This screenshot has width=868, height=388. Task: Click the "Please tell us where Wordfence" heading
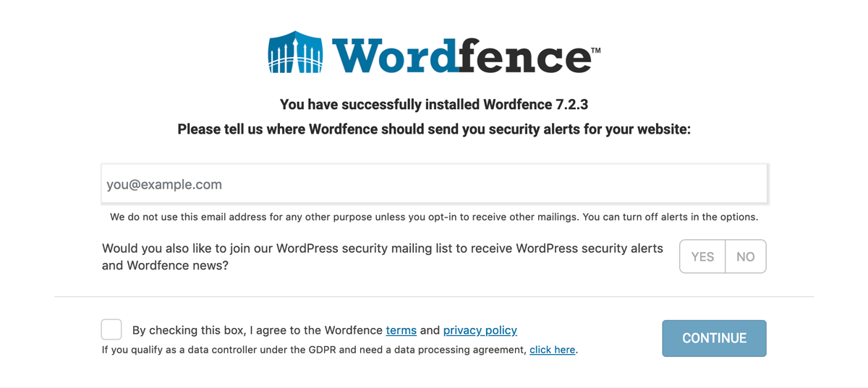434,129
